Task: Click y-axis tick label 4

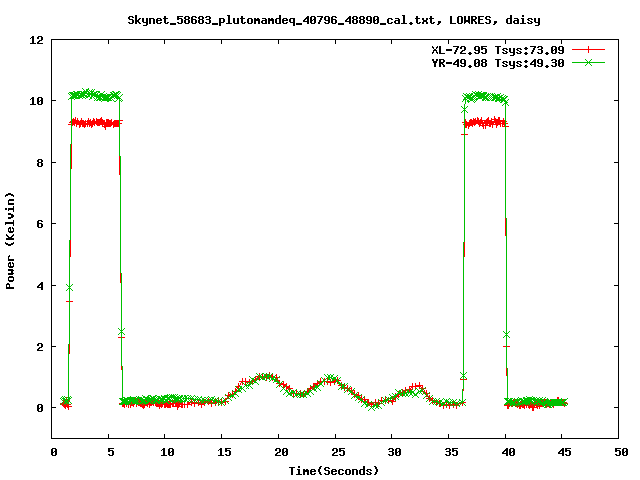Action: 40,286
